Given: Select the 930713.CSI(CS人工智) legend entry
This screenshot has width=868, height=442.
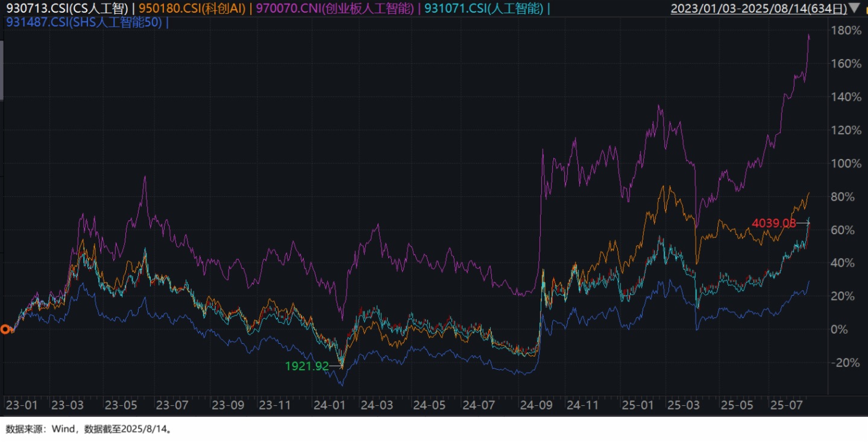Looking at the screenshot, I should click(x=67, y=9).
